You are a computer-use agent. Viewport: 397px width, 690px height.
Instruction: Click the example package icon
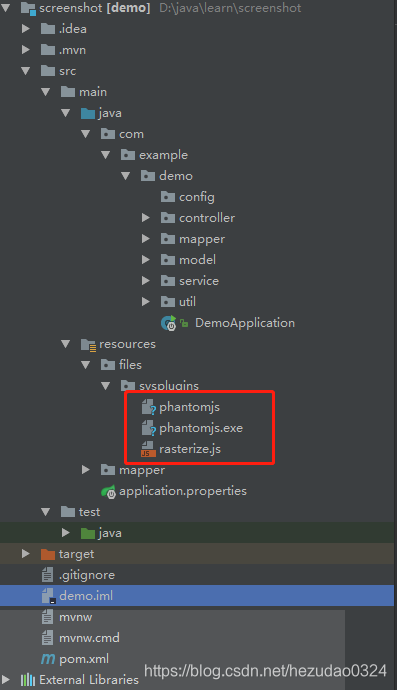coord(128,155)
